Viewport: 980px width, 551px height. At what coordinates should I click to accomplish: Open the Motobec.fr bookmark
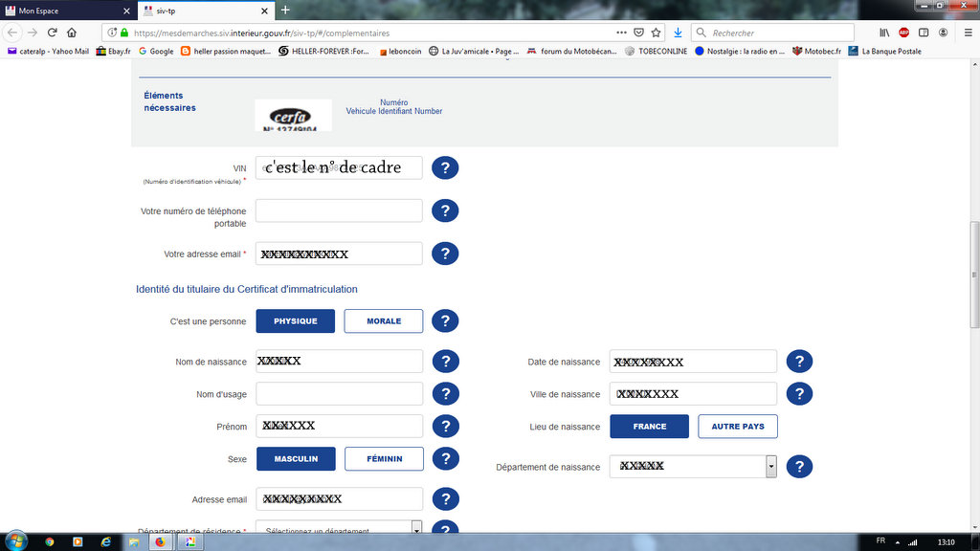tap(816, 52)
